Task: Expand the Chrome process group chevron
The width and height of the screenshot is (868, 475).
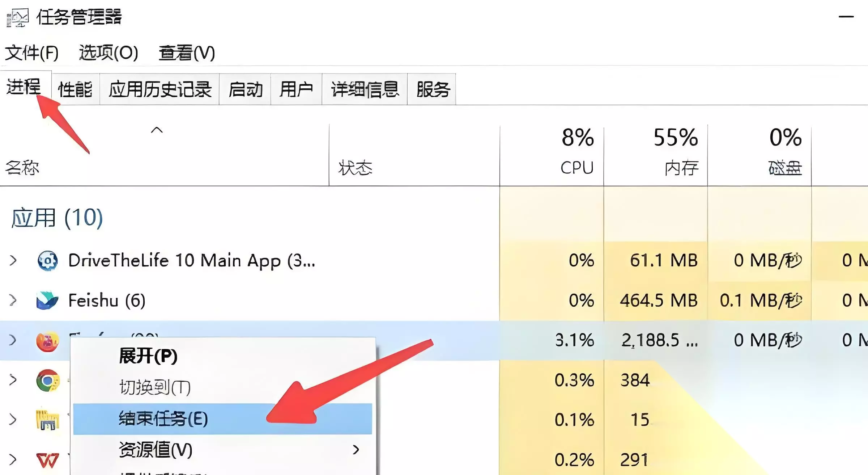Action: pyautogui.click(x=13, y=380)
